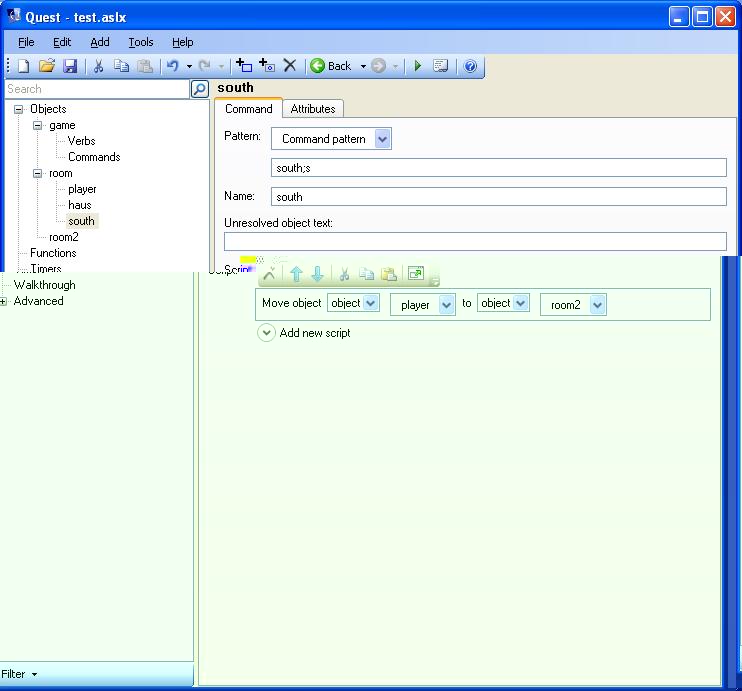Screen dimensions: 742x691
Task: Switch to the Attributes tab
Action: tap(313, 109)
